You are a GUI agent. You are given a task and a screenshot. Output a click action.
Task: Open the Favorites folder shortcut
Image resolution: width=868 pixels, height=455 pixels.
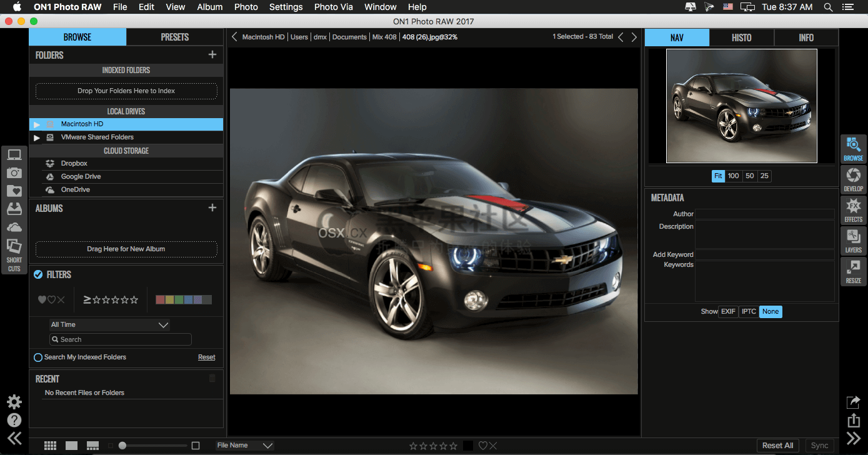tap(14, 191)
